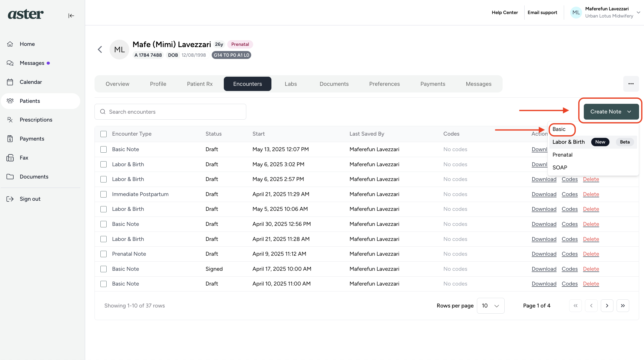
Task: Select the Immediate Postpartum encounter checkbox
Action: point(103,194)
